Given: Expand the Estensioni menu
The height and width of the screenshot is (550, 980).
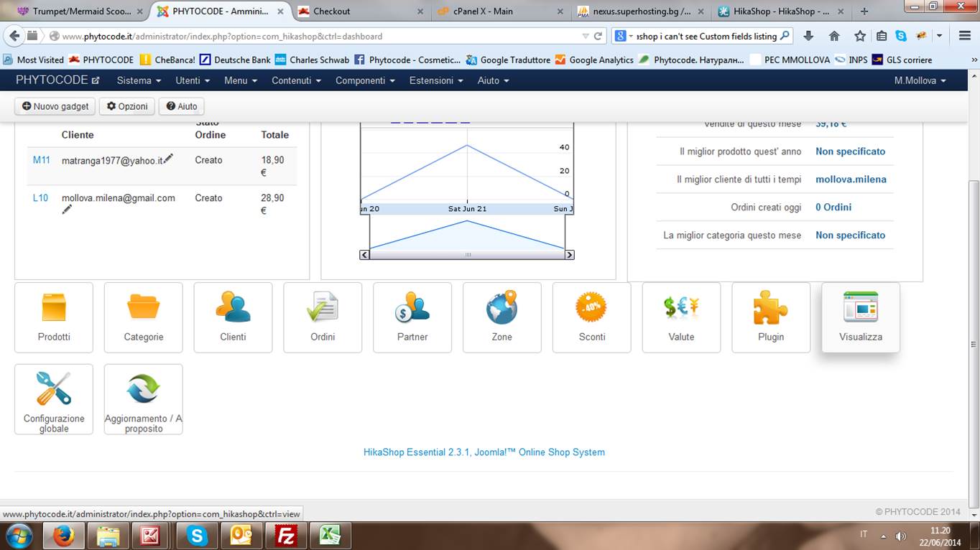Looking at the screenshot, I should coord(435,80).
